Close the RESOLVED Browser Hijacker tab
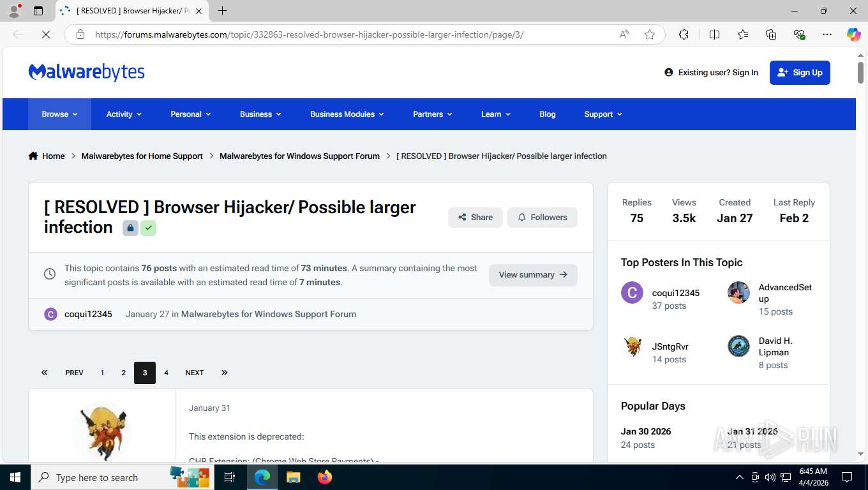The width and height of the screenshot is (868, 490). click(x=198, y=11)
